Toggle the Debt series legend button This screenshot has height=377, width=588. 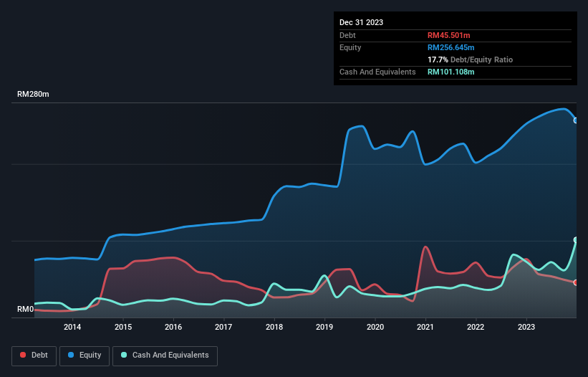click(x=34, y=355)
